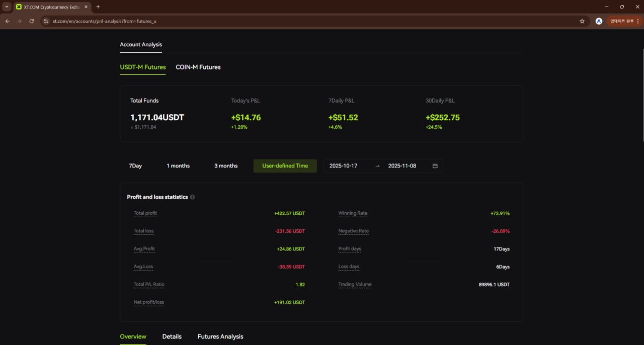
Task: Click the Winning Rate label
Action: pyautogui.click(x=353, y=213)
